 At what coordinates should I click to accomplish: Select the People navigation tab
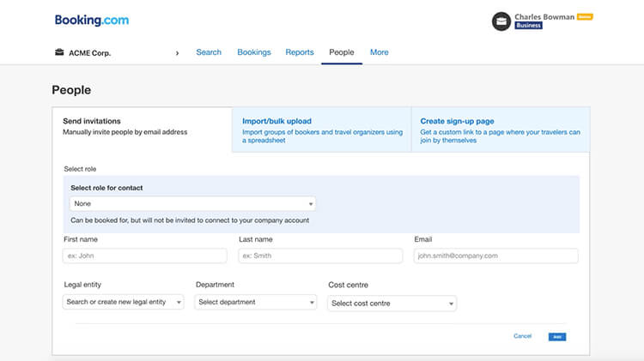(341, 52)
